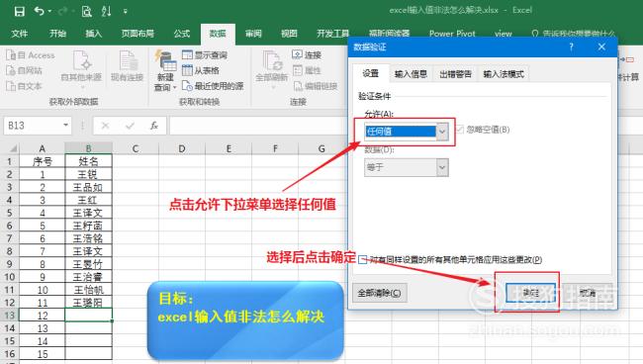Open the 文件 menu tab

pyautogui.click(x=19, y=34)
